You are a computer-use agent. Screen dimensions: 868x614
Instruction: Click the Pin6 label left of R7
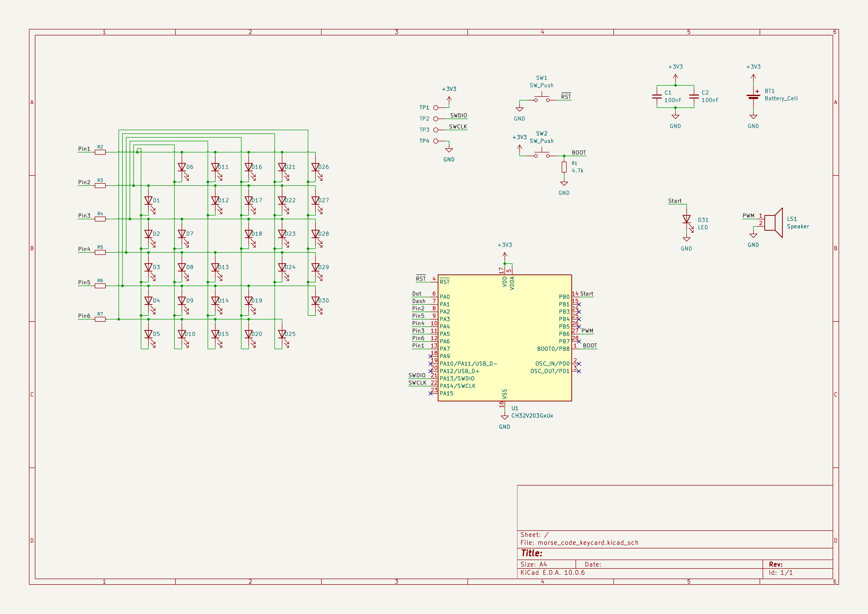tap(84, 316)
